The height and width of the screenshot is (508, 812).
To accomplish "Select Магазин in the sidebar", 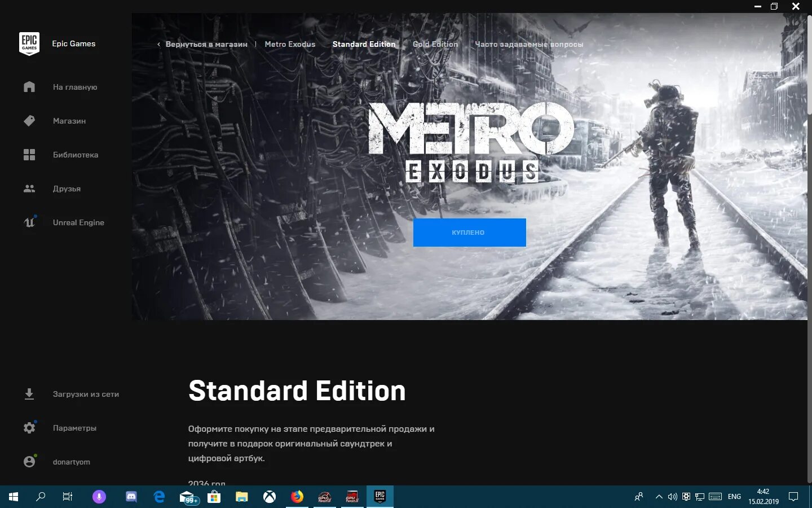I will (x=69, y=121).
